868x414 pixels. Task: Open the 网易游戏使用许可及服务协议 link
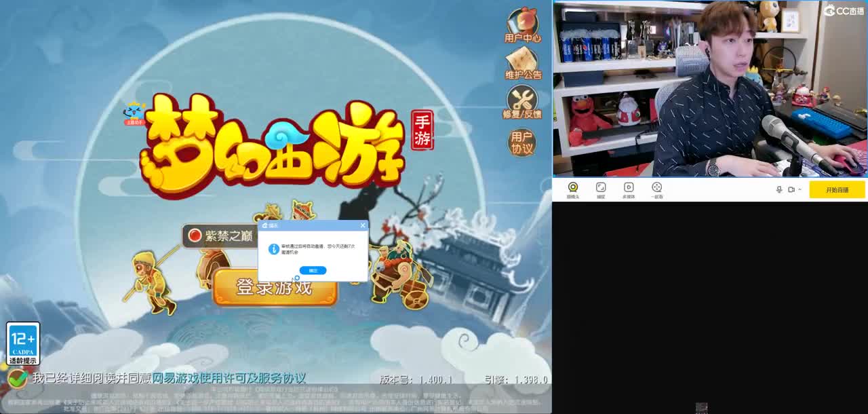point(229,378)
